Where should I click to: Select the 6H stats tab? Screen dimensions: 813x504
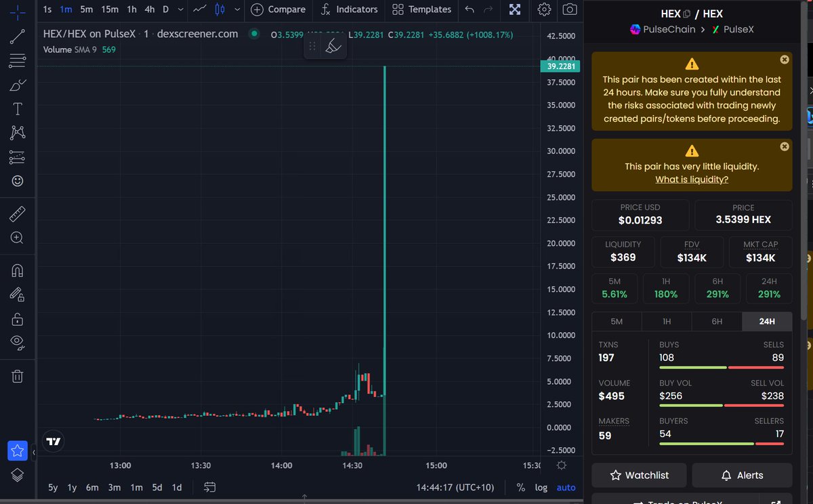pos(717,321)
